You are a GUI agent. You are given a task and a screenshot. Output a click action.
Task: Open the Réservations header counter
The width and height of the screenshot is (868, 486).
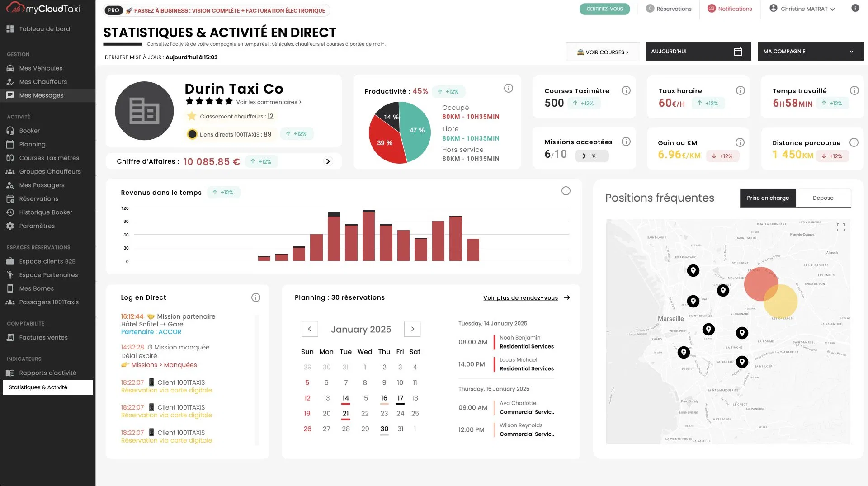tap(669, 9)
